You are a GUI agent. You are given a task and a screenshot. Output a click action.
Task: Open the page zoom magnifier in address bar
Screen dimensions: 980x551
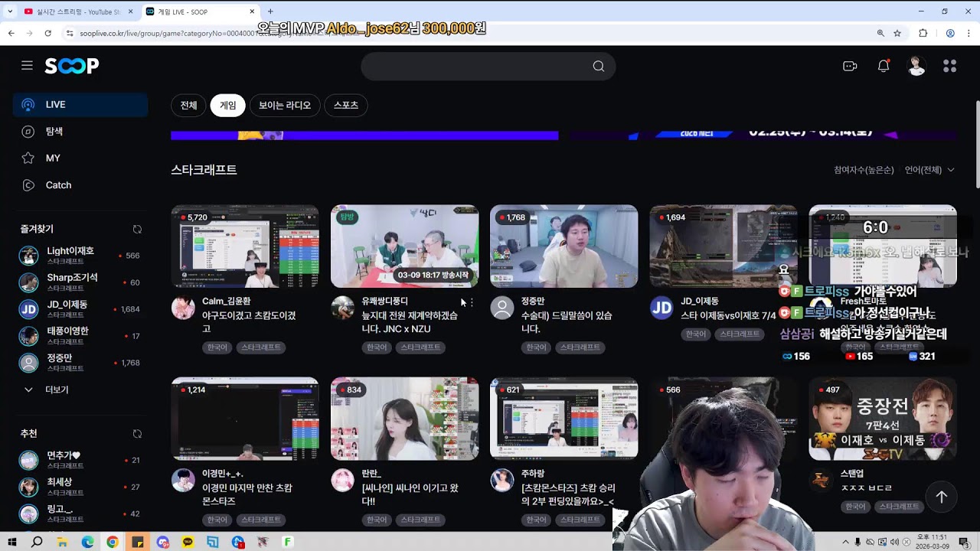coord(880,34)
